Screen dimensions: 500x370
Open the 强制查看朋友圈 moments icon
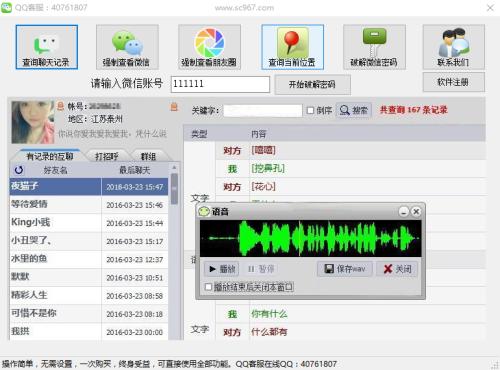tap(209, 47)
